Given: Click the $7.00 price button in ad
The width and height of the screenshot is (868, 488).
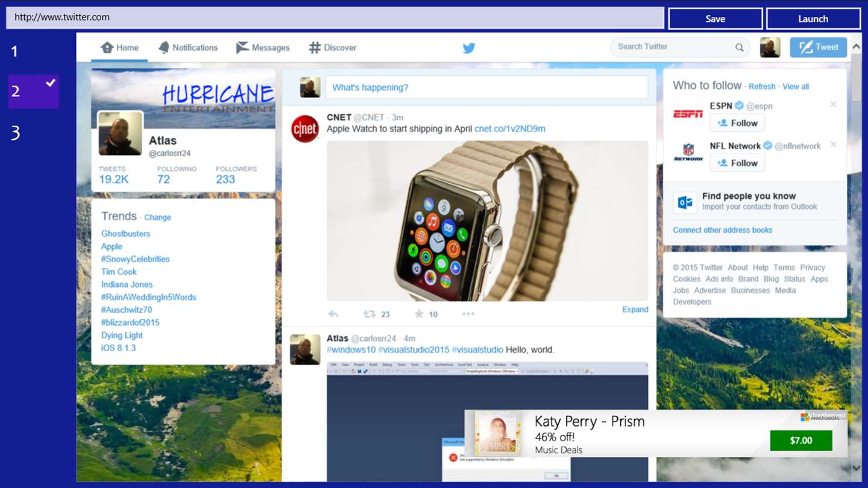Looking at the screenshot, I should [801, 440].
